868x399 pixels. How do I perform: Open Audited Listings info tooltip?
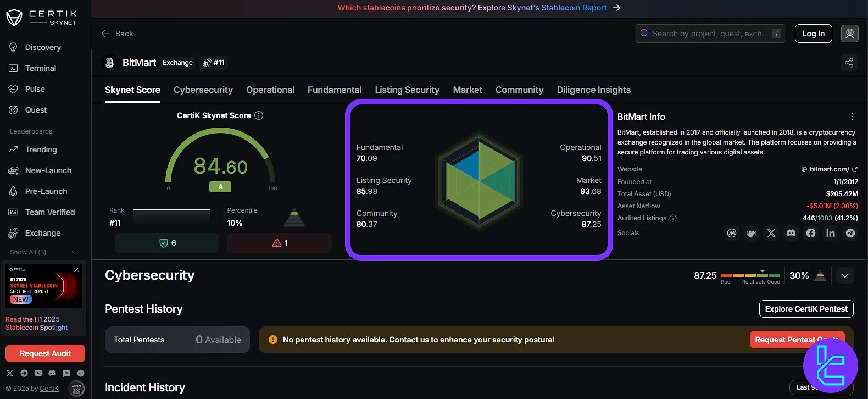pos(673,218)
